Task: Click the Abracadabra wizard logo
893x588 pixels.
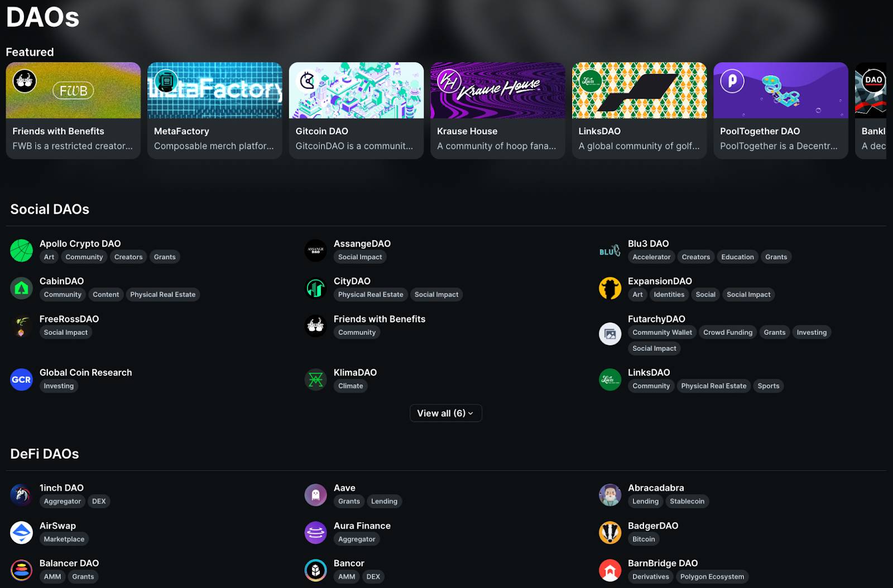Action: [610, 495]
